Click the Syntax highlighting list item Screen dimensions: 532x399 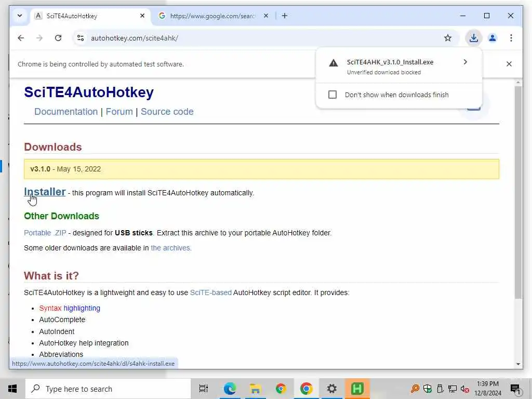coord(70,308)
